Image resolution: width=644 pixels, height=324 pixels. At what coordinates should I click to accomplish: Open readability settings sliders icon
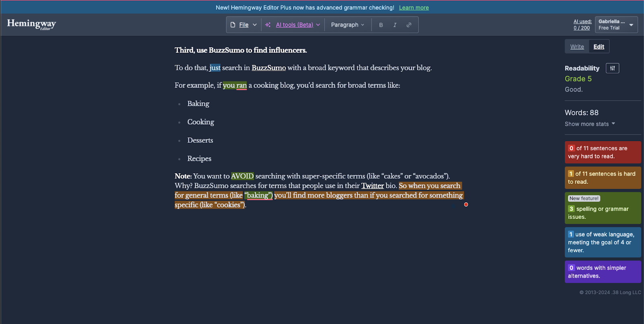click(612, 68)
